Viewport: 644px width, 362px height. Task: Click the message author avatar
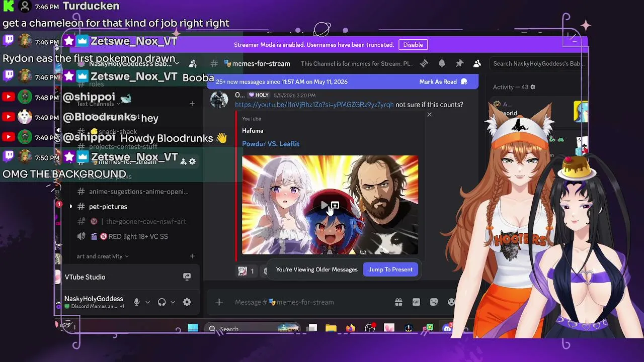pos(219,100)
